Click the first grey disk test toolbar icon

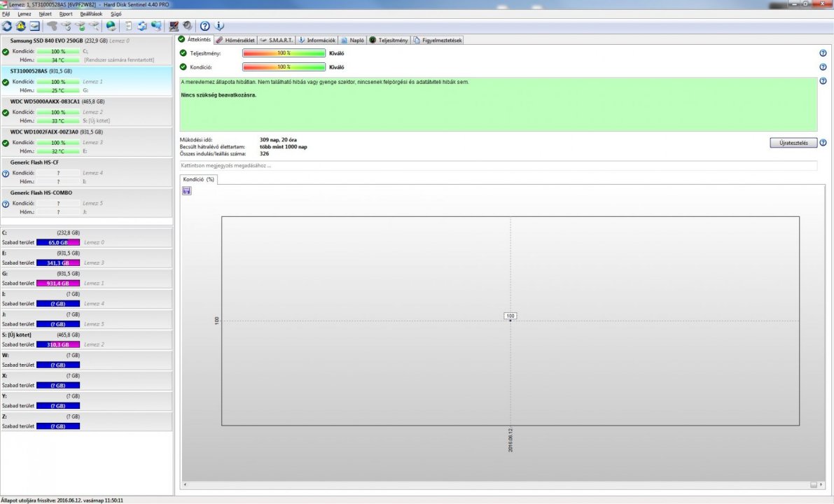pos(52,25)
